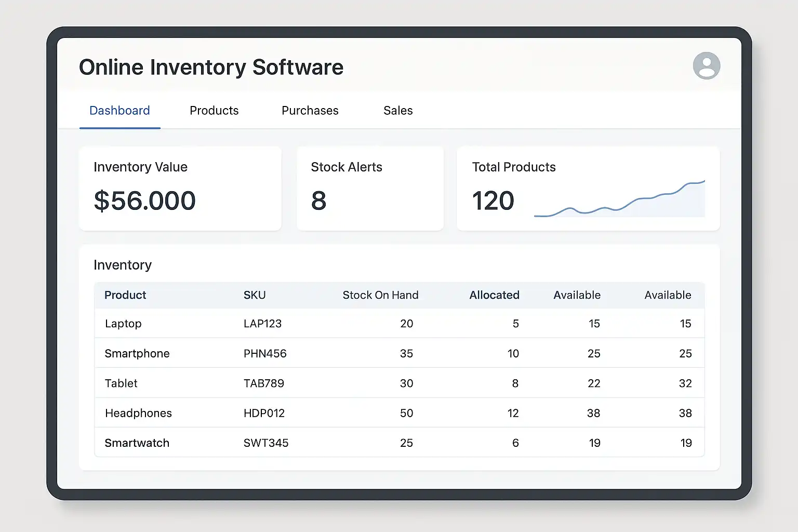Click the Headphones product name
This screenshot has width=798, height=532.
coord(138,414)
